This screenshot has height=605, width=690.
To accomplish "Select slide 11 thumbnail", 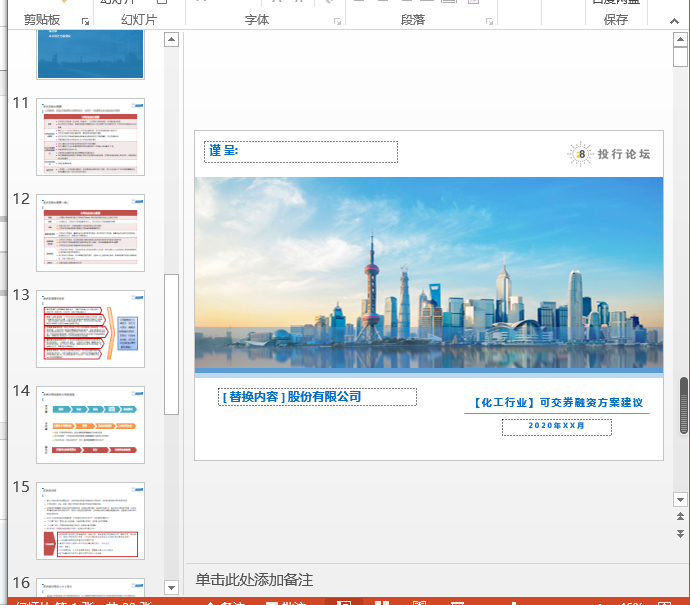I will [90, 137].
